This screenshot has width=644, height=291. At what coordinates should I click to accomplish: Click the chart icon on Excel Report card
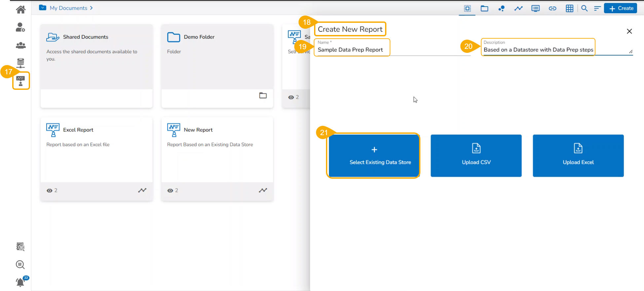click(x=142, y=190)
